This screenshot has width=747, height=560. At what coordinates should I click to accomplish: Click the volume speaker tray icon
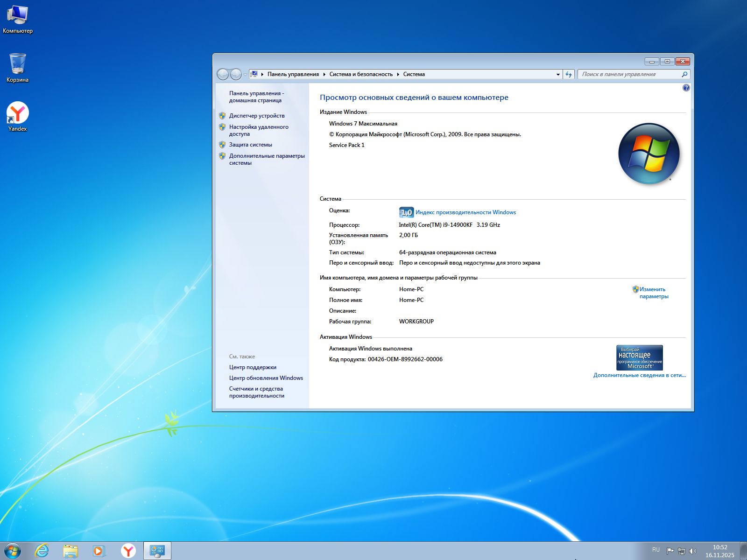(693, 551)
